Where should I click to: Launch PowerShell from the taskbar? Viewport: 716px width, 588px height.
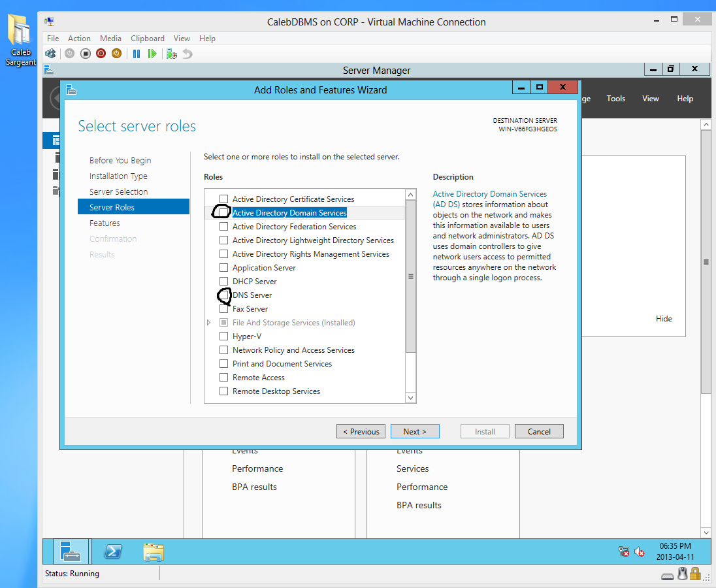112,551
